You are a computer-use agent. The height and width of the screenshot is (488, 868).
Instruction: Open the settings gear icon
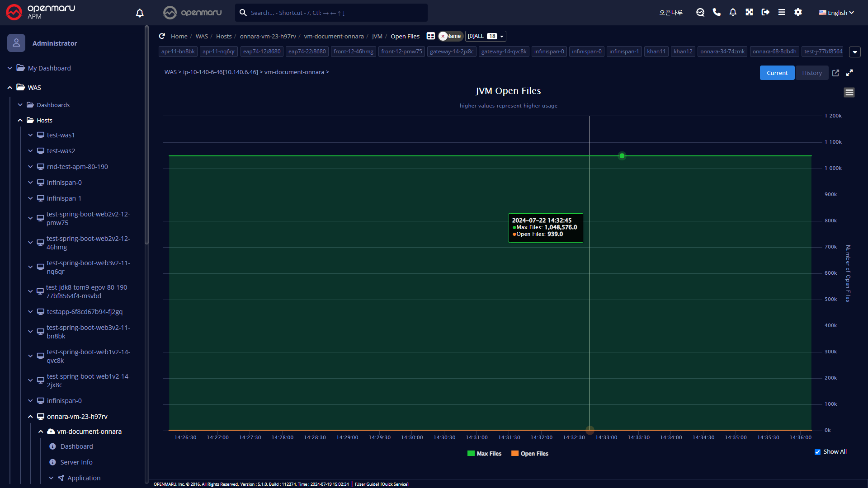tap(798, 12)
